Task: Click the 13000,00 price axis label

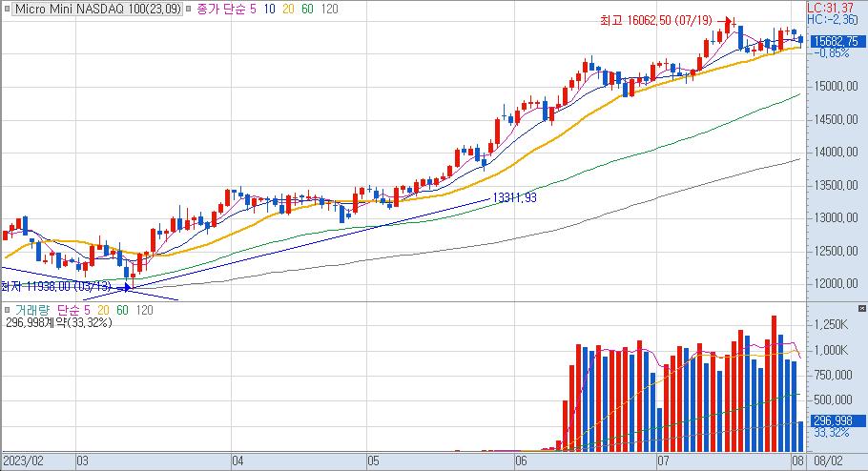Action: [x=836, y=218]
